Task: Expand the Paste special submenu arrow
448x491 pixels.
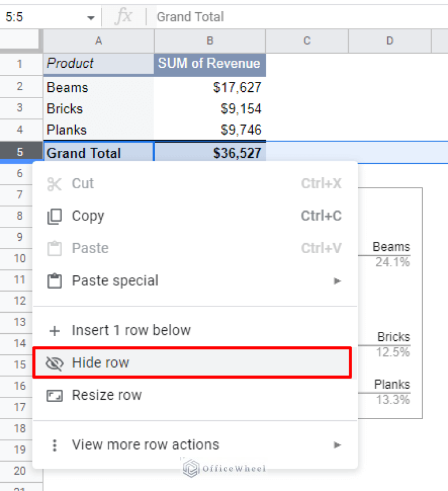Action: [x=337, y=281]
